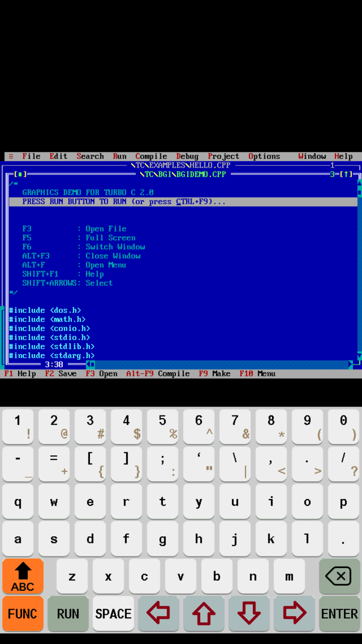Click the #include <stdarg.h> line
Viewport: 362px width, 644px height.
(x=52, y=356)
